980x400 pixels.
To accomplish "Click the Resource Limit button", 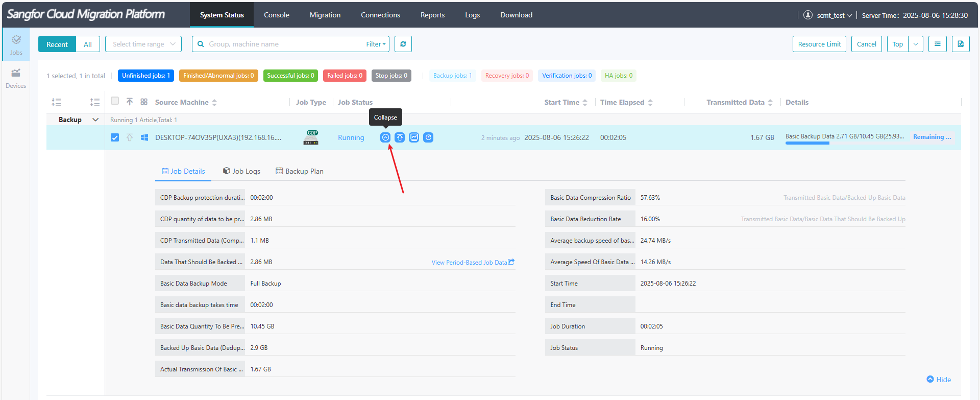I will pyautogui.click(x=819, y=44).
